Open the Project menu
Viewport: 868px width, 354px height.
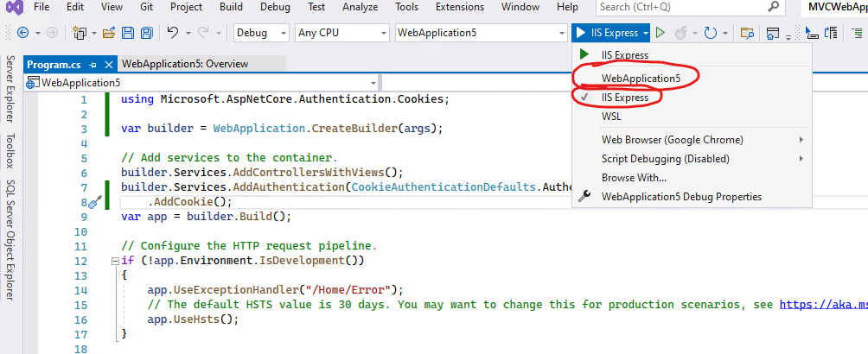pos(187,7)
